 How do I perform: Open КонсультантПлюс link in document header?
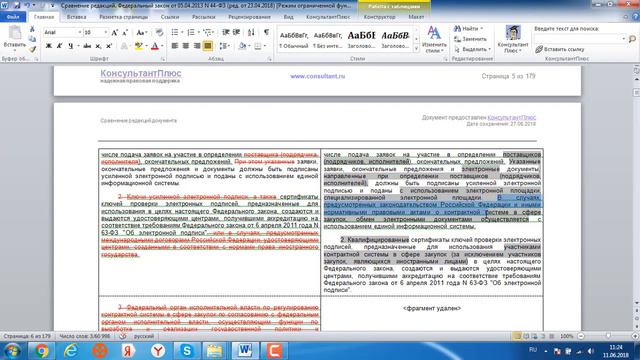pyautogui.click(x=511, y=118)
